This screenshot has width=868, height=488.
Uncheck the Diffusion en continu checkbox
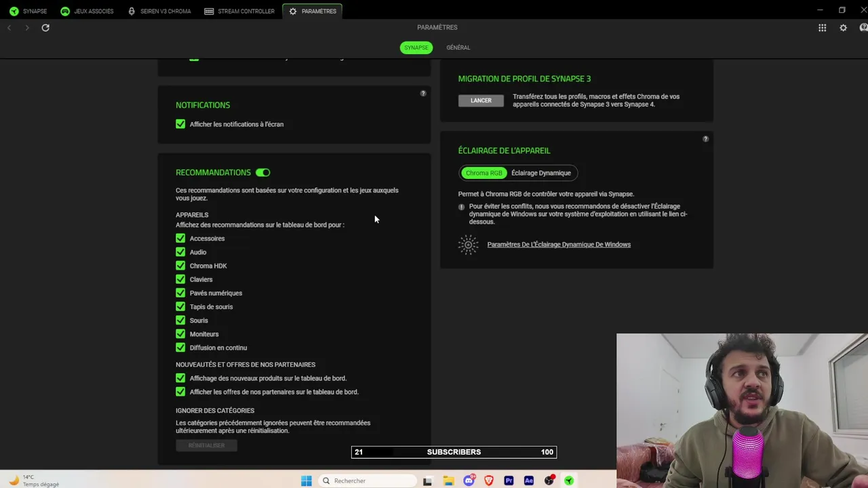pyautogui.click(x=180, y=348)
